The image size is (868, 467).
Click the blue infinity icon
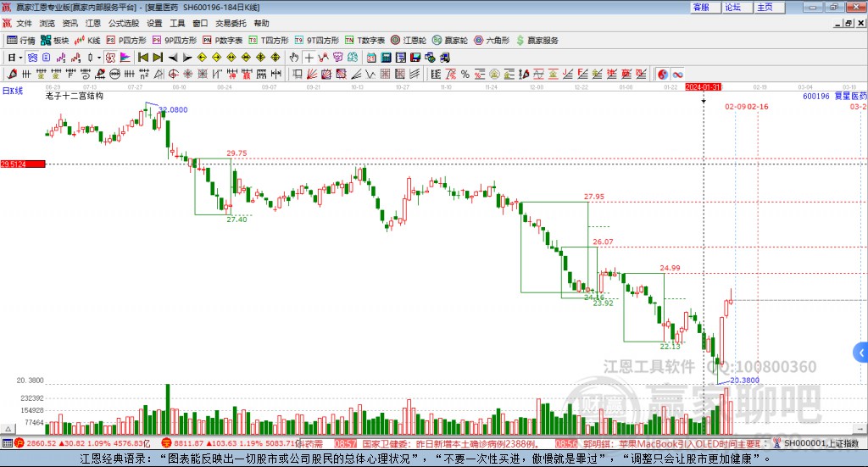(677, 74)
